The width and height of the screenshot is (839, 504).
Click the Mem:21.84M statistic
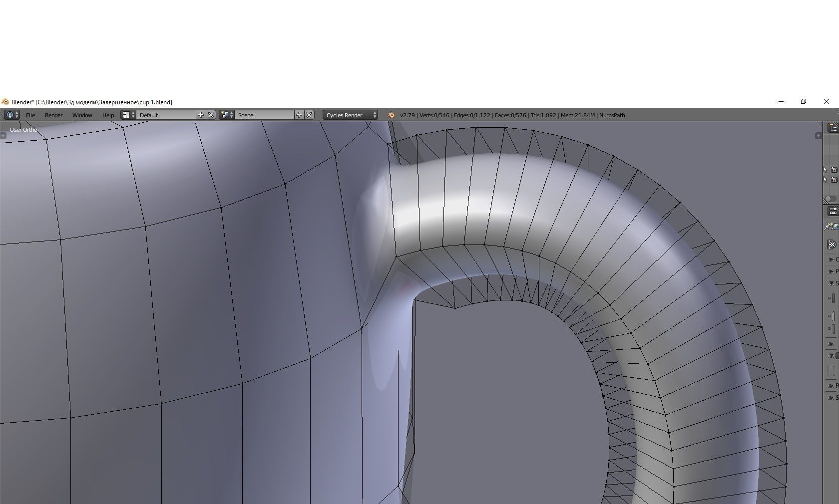click(578, 115)
